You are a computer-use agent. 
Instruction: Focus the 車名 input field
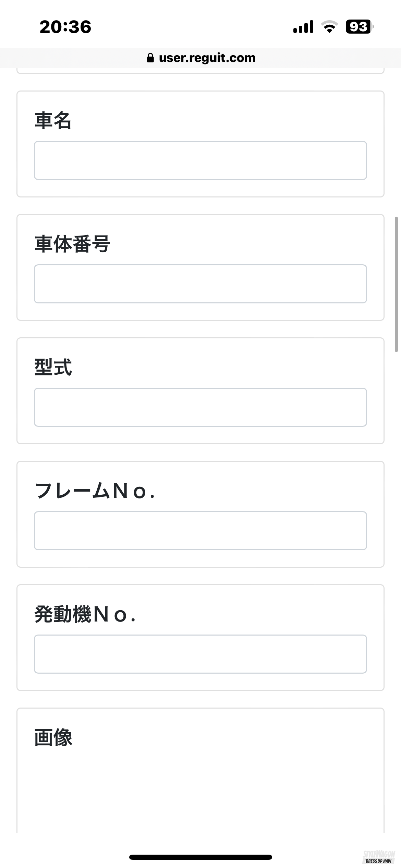click(x=200, y=160)
